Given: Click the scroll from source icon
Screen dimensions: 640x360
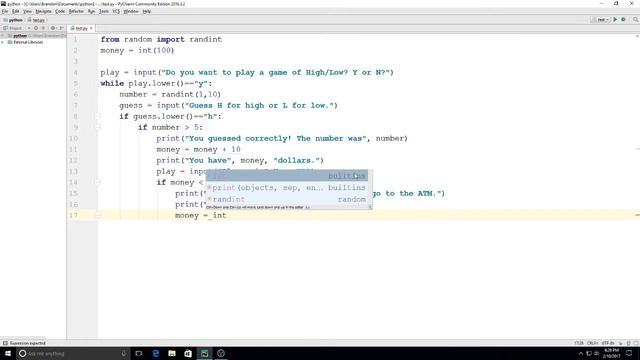Looking at the screenshot, I should pyautogui.click(x=36, y=28).
